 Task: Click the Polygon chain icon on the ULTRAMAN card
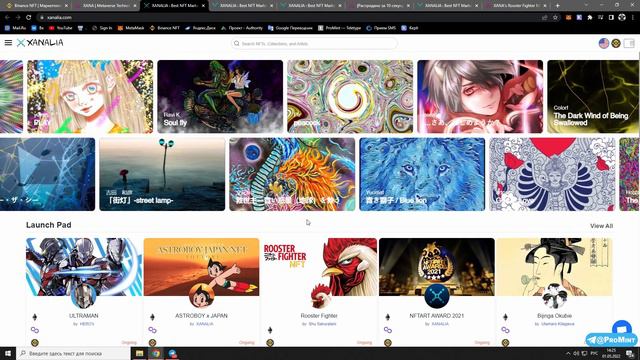[35, 330]
